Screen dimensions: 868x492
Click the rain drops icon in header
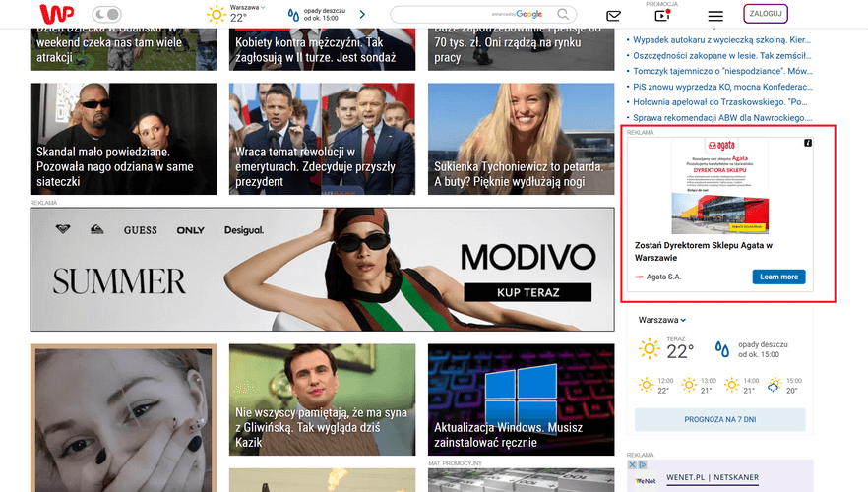pos(293,15)
